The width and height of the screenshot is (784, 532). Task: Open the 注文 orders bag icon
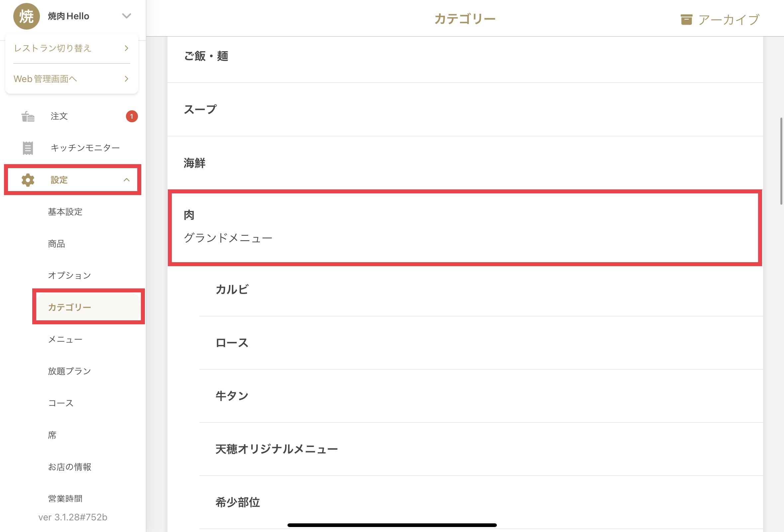point(28,116)
